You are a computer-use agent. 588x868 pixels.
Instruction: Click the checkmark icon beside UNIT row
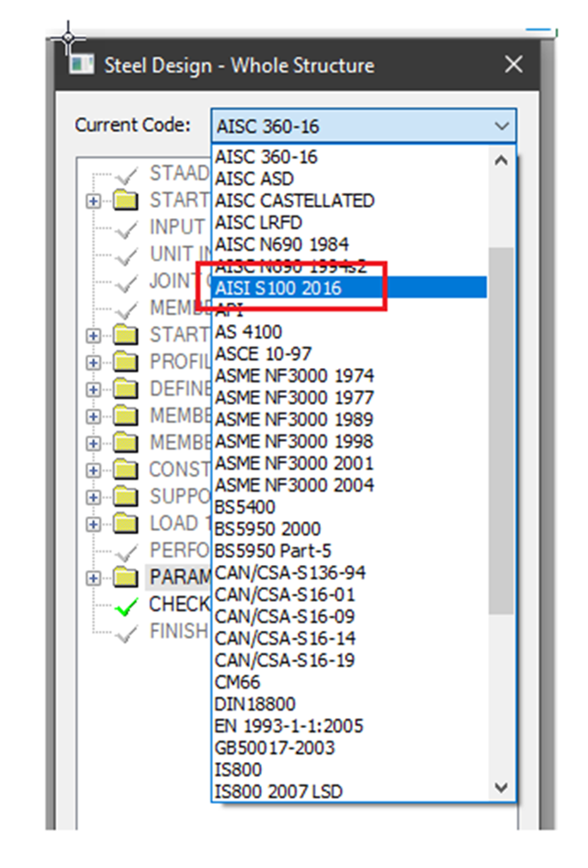tap(127, 257)
